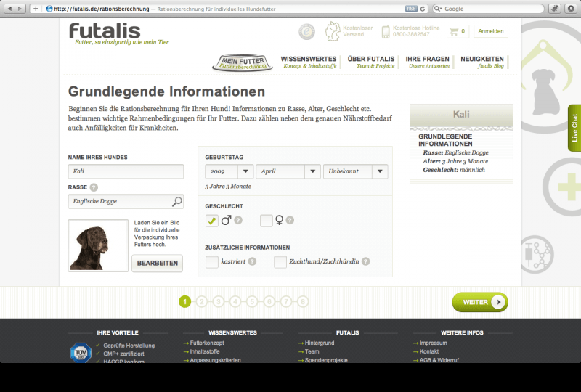
Task: Click the Name ihres Hundes field with Kali
Action: click(126, 171)
